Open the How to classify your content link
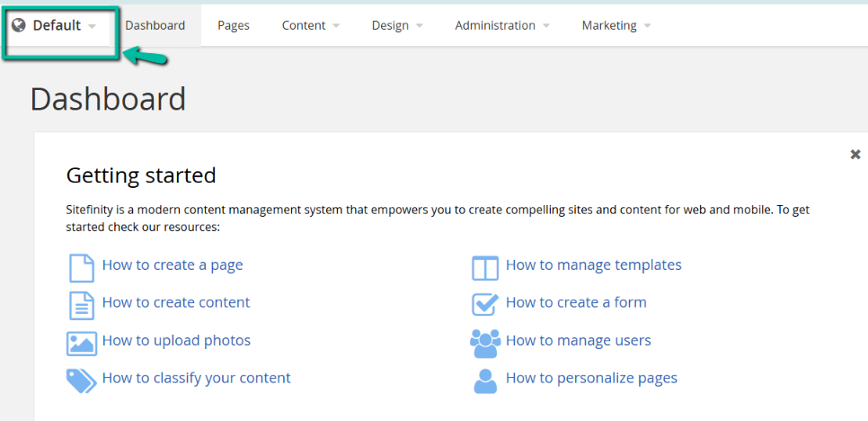The width and height of the screenshot is (868, 421). click(197, 378)
